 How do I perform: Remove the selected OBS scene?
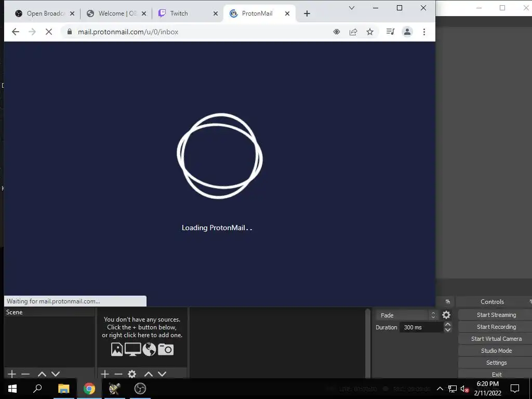click(x=25, y=374)
